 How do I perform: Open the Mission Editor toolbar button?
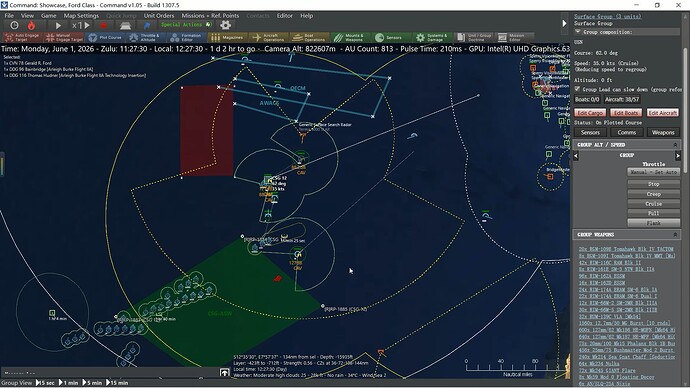515,37
